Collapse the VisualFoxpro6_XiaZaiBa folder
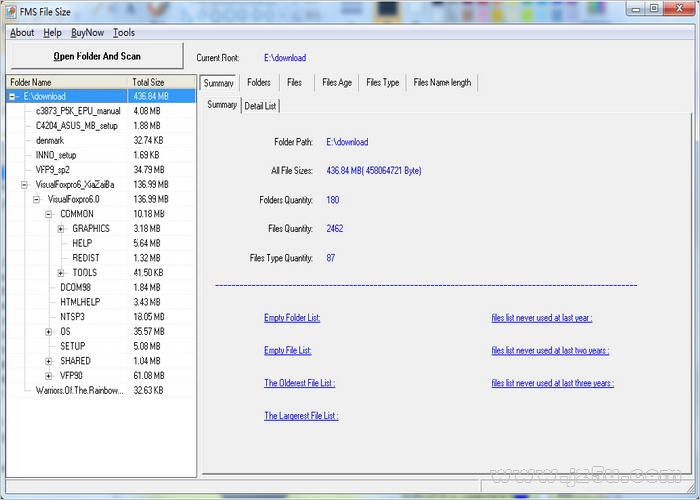The image size is (700, 500). 25,185
